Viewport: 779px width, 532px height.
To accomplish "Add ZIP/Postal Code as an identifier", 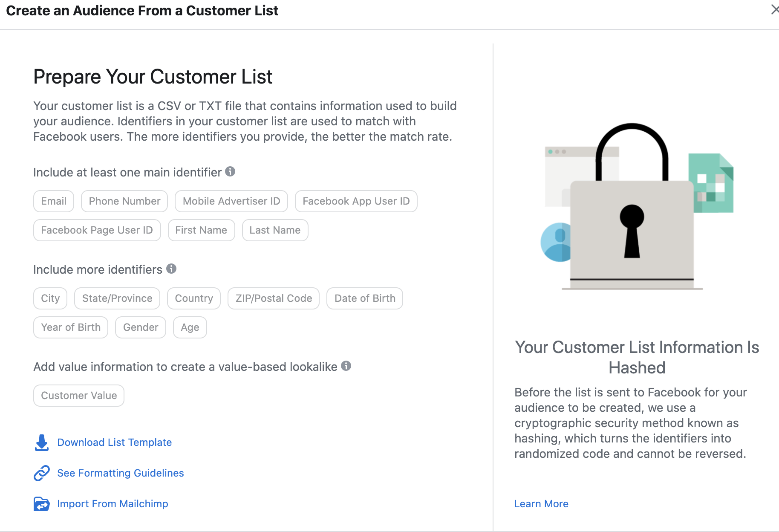I will 273,298.
